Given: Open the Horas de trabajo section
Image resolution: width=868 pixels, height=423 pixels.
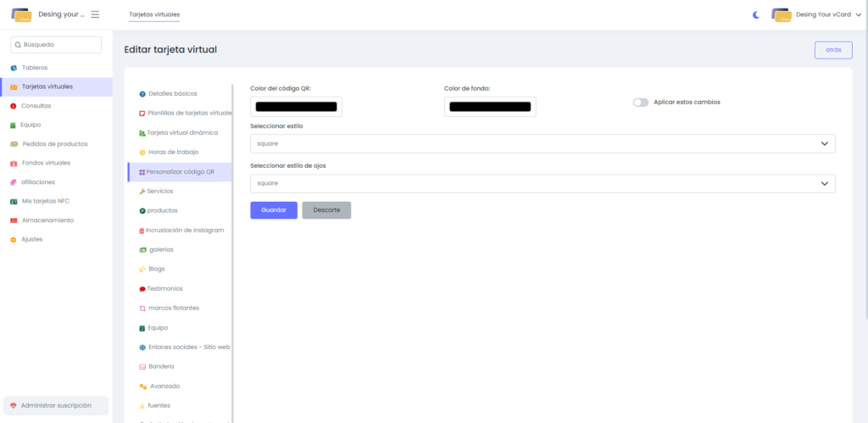Looking at the screenshot, I should point(172,152).
